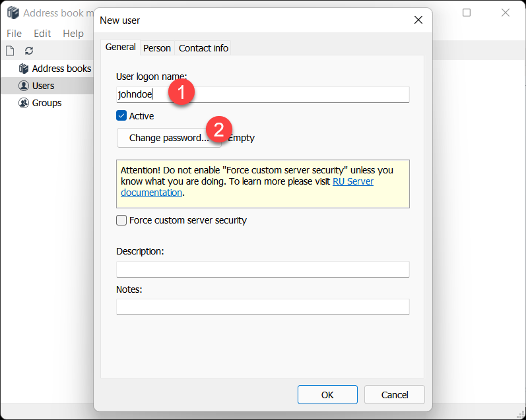Click the new document icon in toolbar

coord(10,51)
